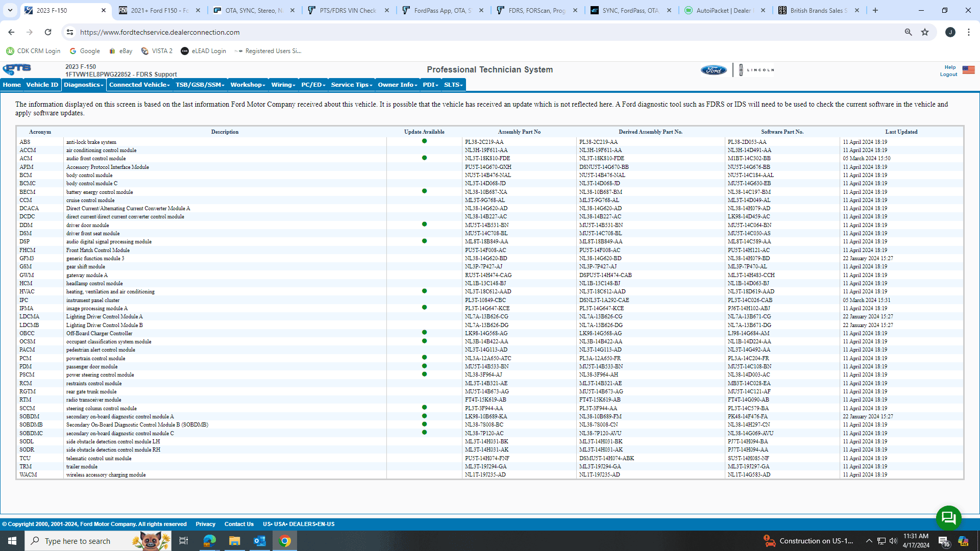Click update indicator dot for IPMA module
This screenshot has width=980, height=551.
424,308
